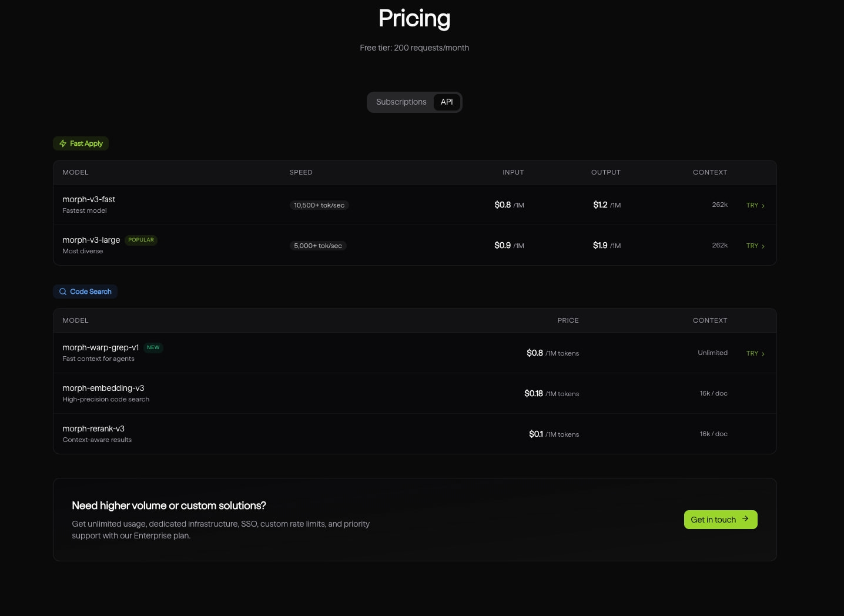Click Get in touch button
This screenshot has height=616, width=844.
(721, 520)
